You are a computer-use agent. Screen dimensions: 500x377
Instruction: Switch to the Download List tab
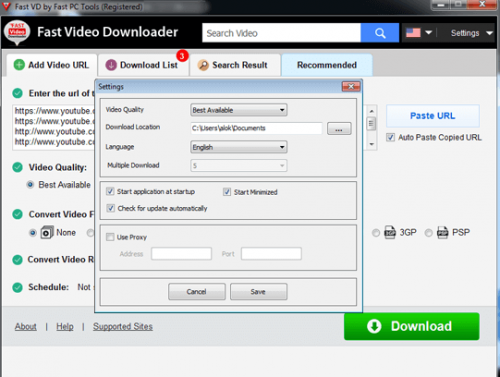(144, 65)
